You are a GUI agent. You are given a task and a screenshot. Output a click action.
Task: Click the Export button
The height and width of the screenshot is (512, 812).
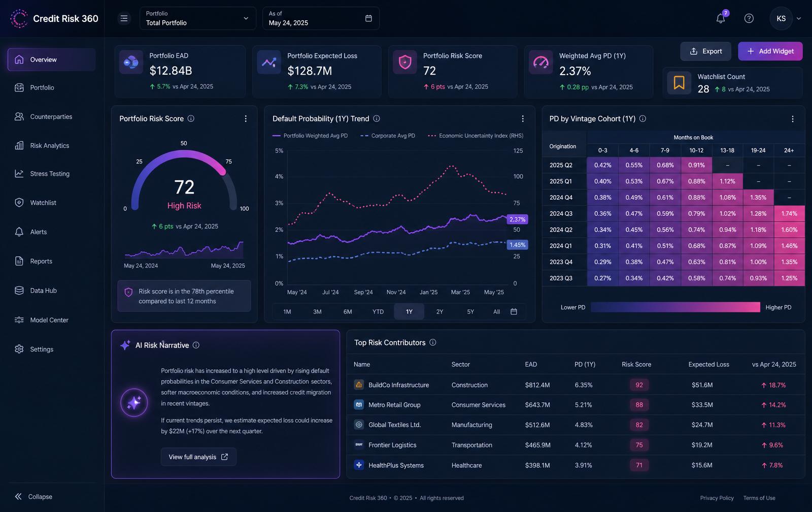pos(705,51)
